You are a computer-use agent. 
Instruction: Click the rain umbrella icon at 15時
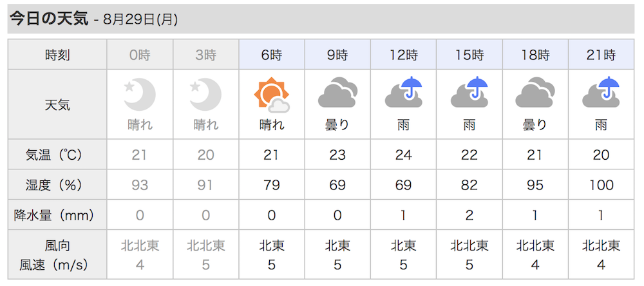[469, 91]
